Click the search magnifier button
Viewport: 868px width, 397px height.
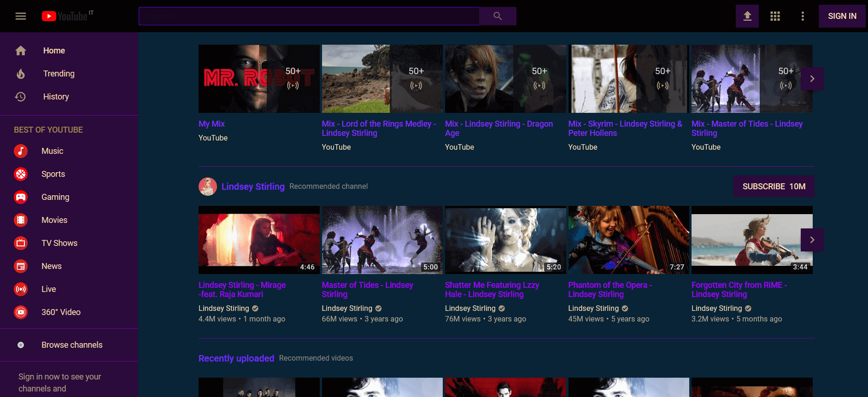pos(498,16)
